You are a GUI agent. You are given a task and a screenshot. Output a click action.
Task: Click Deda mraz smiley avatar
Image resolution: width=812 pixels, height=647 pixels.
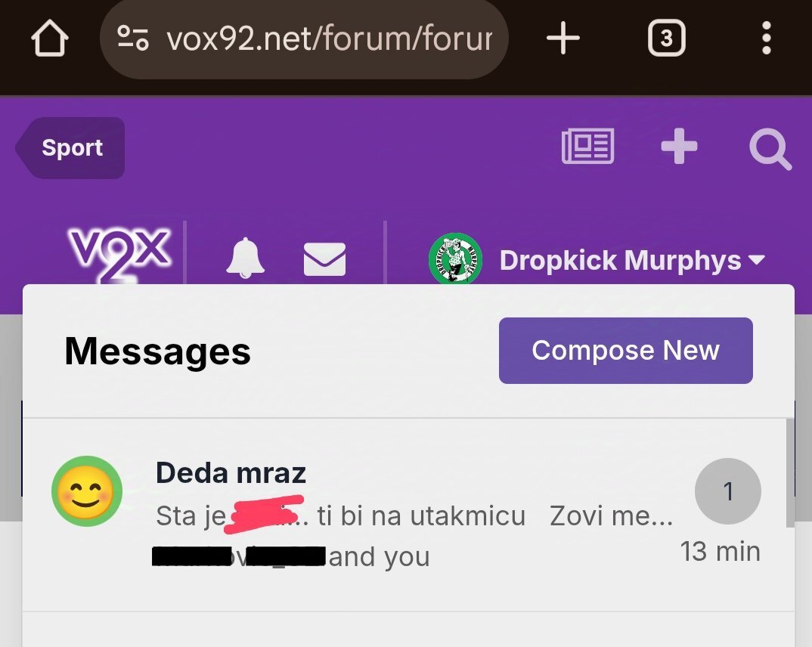tap(87, 491)
